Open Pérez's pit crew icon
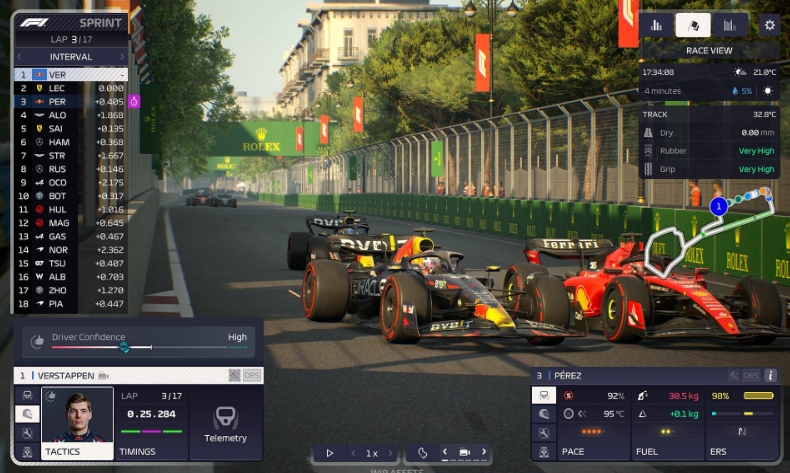Image resolution: width=790 pixels, height=473 pixels. 544,452
